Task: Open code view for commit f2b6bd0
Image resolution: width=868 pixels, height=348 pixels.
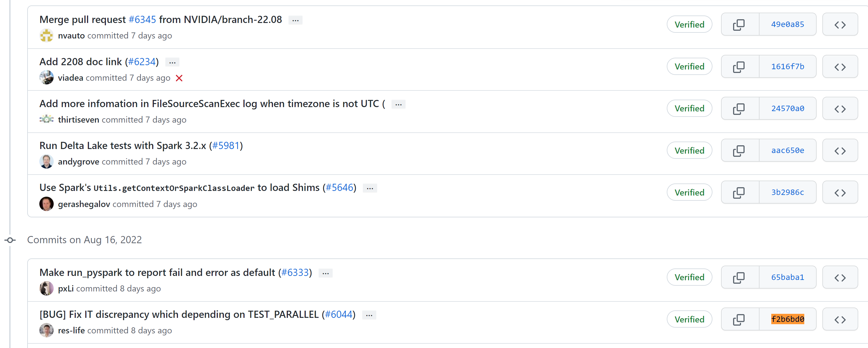Action: (840, 319)
